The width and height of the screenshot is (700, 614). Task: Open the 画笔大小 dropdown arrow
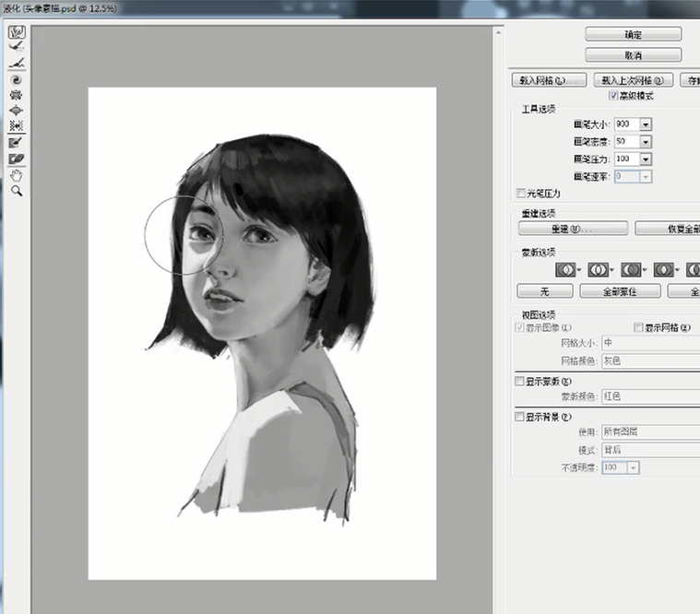pyautogui.click(x=646, y=124)
